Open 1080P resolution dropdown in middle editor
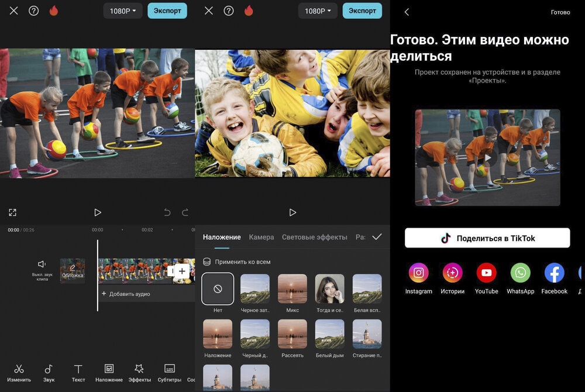 318,11
